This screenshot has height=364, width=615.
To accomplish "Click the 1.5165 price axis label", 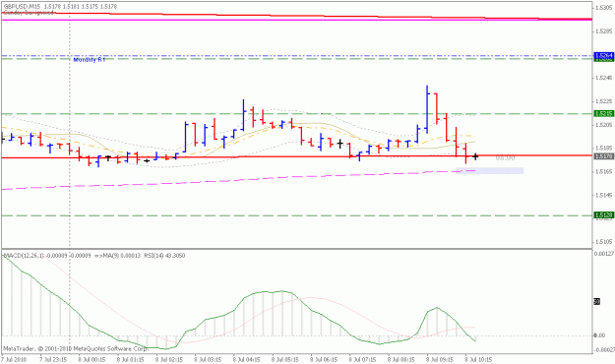I will tap(604, 172).
